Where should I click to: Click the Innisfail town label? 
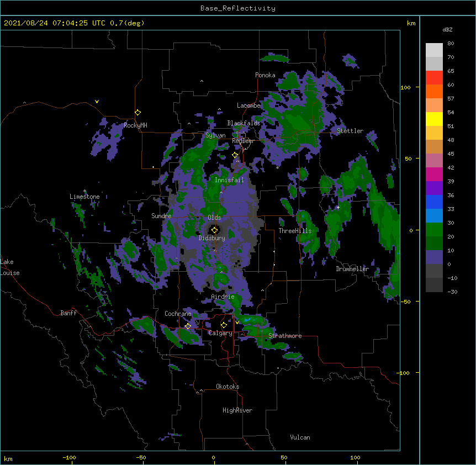pyautogui.click(x=229, y=180)
